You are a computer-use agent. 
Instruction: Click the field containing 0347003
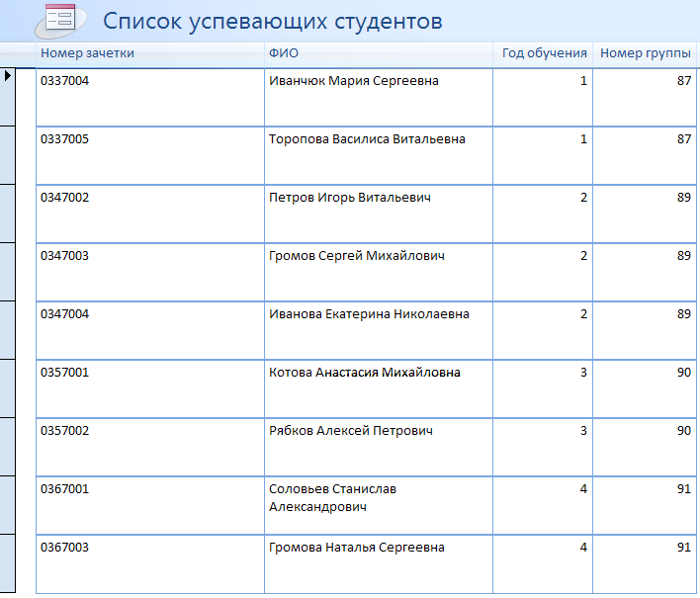click(x=150, y=272)
